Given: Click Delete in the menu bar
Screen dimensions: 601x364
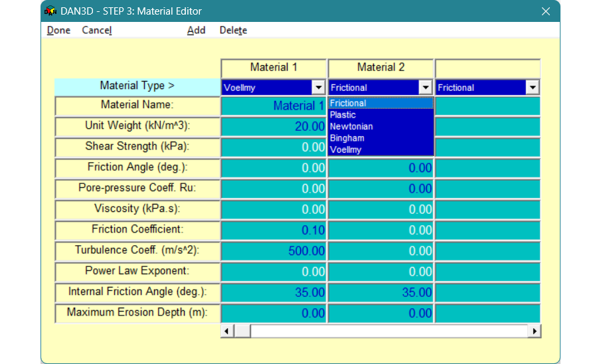Looking at the screenshot, I should click(x=233, y=31).
